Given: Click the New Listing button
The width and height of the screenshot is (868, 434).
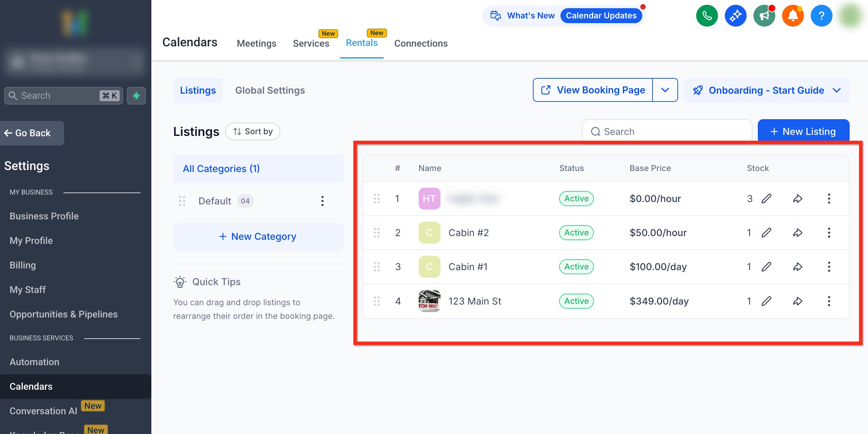Looking at the screenshot, I should point(803,131).
